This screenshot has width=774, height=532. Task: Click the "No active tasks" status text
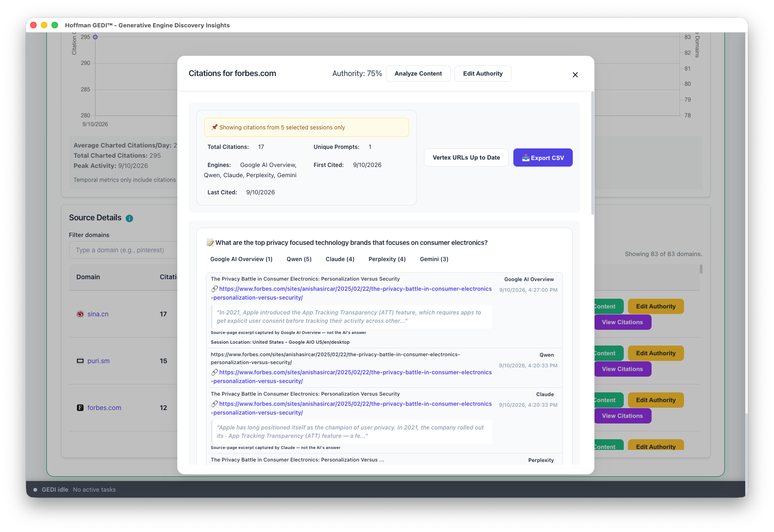point(94,490)
